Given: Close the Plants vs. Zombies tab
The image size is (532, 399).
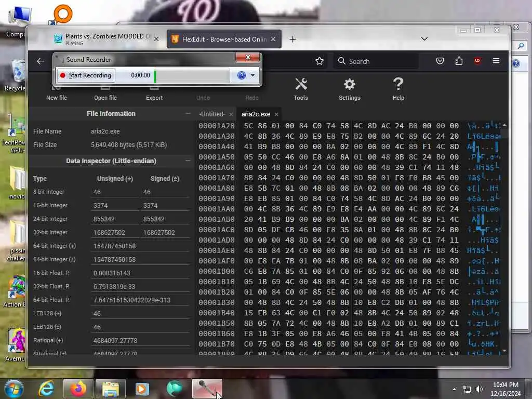Looking at the screenshot, I should point(156,39).
